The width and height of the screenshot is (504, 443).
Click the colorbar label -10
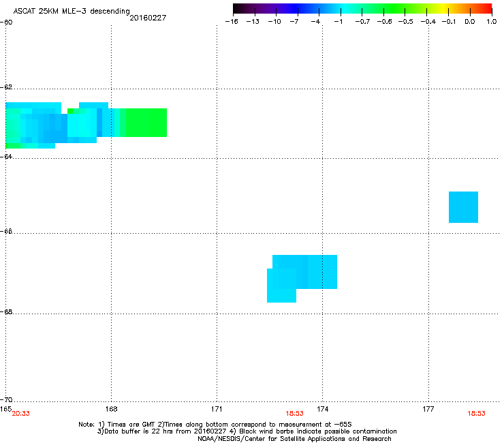(274, 22)
